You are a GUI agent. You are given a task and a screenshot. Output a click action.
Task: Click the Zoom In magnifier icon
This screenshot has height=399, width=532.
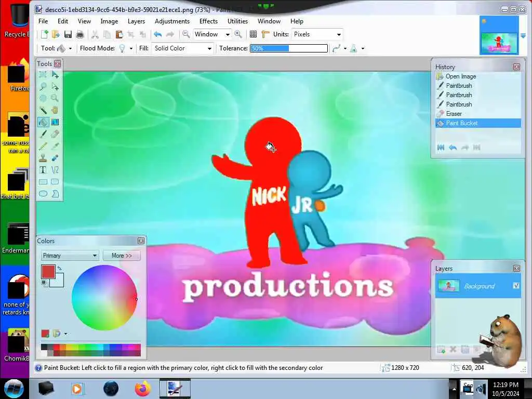[238, 34]
